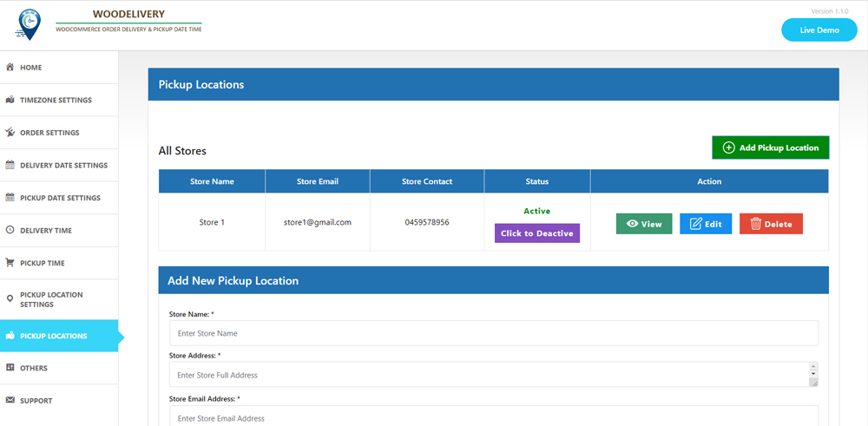Delete Store 1 using the red button
Screen dimensions: 868x426
(771, 224)
